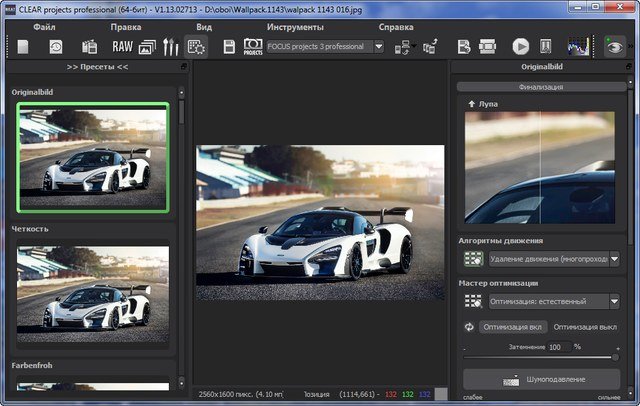640x406 pixels.
Task: Click the motion algorithm grid icon
Action: (473, 259)
